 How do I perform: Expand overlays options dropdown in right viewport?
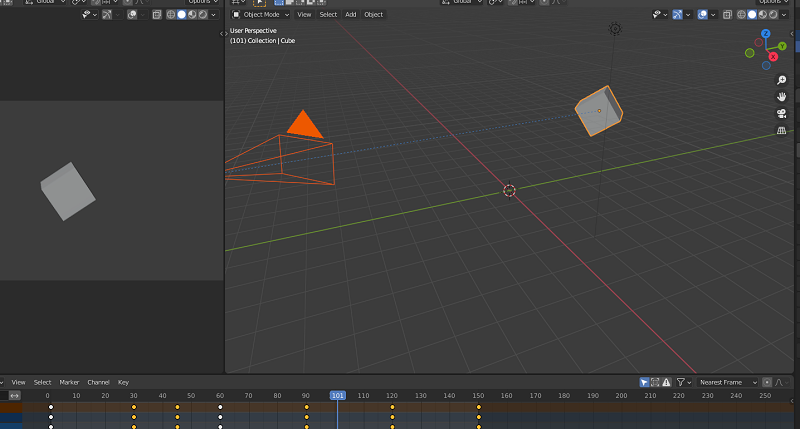coord(713,15)
